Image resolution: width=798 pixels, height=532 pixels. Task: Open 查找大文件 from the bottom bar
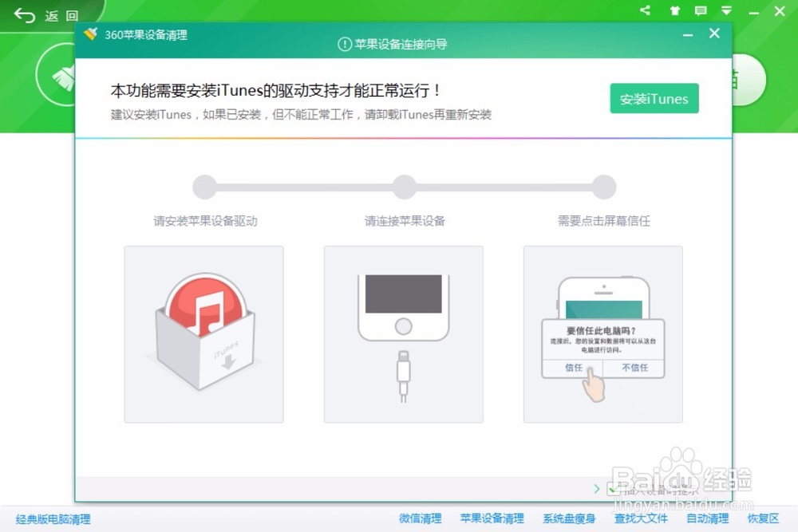click(640, 518)
